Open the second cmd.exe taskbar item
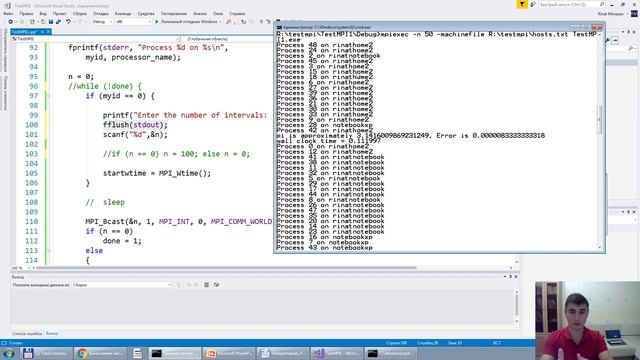640x360 pixels. [x=390, y=353]
